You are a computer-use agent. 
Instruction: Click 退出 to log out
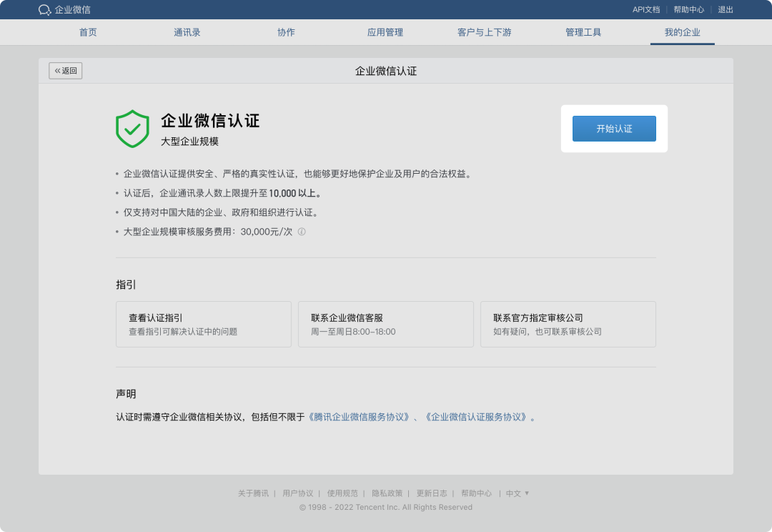click(x=724, y=9)
